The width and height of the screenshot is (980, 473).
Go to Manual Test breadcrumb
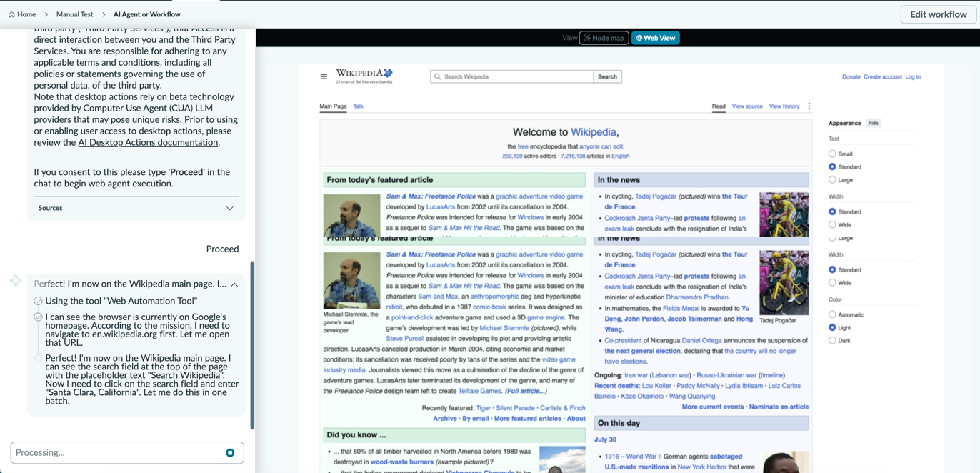tap(75, 14)
